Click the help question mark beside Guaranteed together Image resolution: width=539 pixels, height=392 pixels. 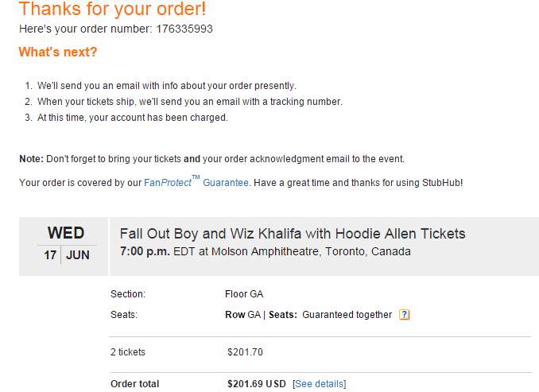[404, 315]
